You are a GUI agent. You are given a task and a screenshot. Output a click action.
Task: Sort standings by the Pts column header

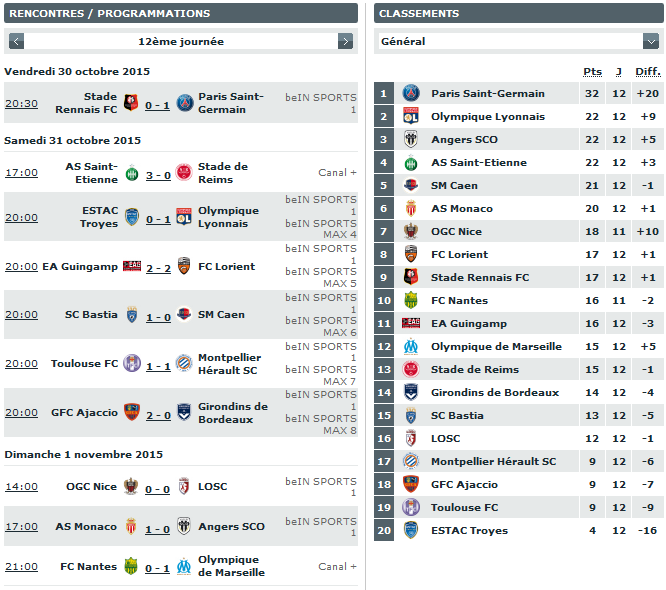[592, 71]
